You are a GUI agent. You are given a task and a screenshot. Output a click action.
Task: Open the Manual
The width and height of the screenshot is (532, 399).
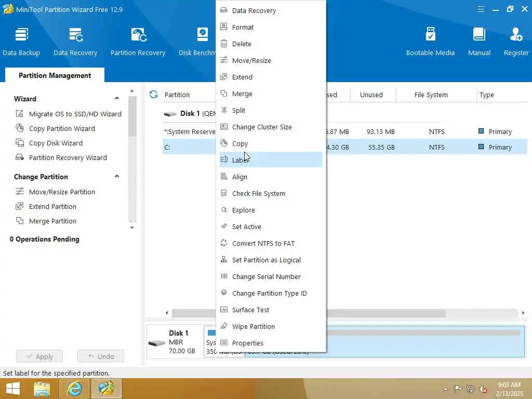click(479, 42)
